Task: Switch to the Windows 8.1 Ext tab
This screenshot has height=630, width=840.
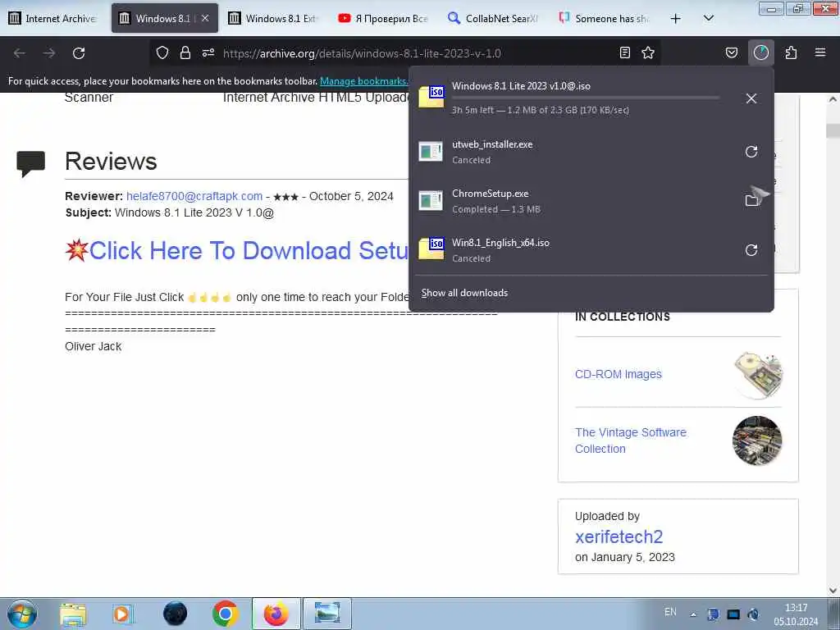Action: pyautogui.click(x=273, y=18)
